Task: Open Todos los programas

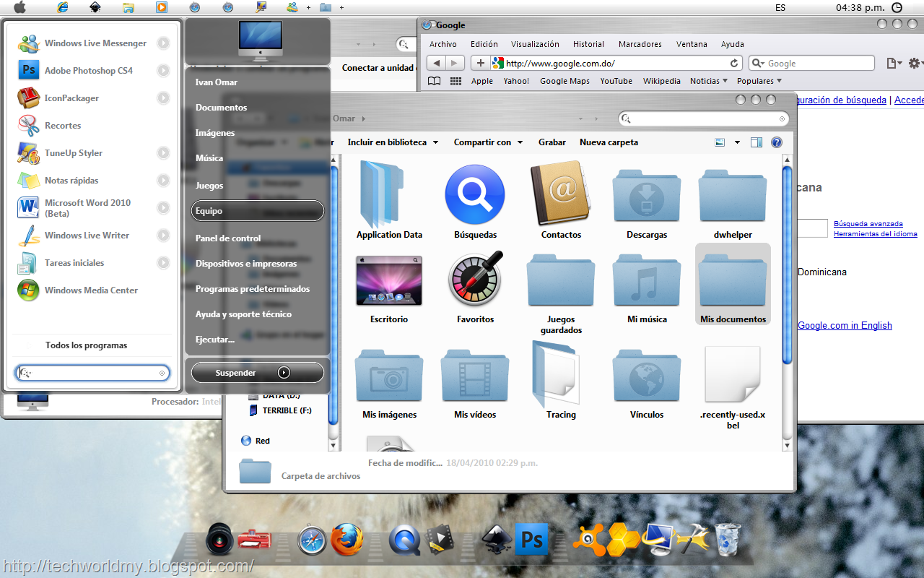Action: click(86, 345)
